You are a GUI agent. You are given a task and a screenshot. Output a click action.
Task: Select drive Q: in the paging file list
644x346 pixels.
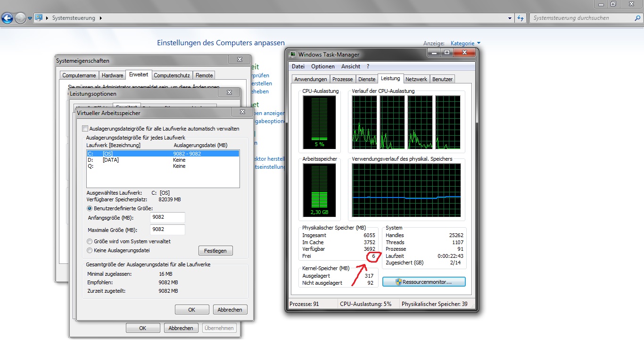tap(163, 166)
